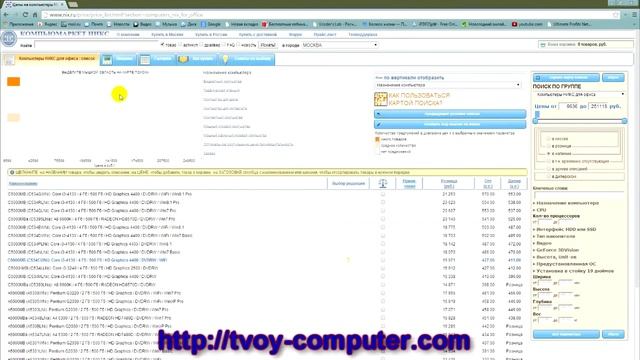Bookmark this page with the star icon
Viewport: 640px width, 360px height.
click(616, 15)
